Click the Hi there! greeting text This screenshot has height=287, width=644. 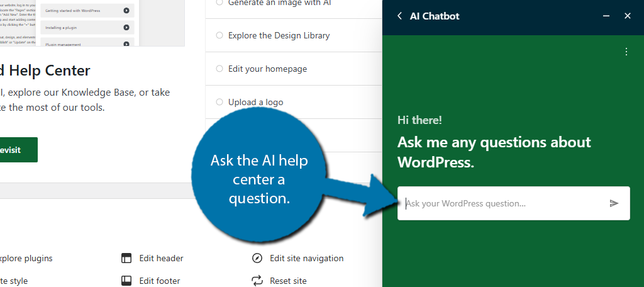(x=419, y=120)
